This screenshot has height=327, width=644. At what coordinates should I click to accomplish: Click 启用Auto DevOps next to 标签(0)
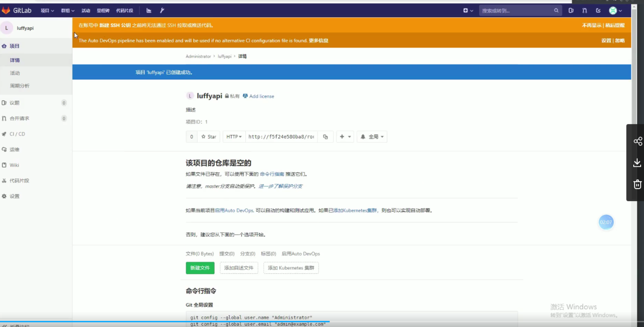301,254
